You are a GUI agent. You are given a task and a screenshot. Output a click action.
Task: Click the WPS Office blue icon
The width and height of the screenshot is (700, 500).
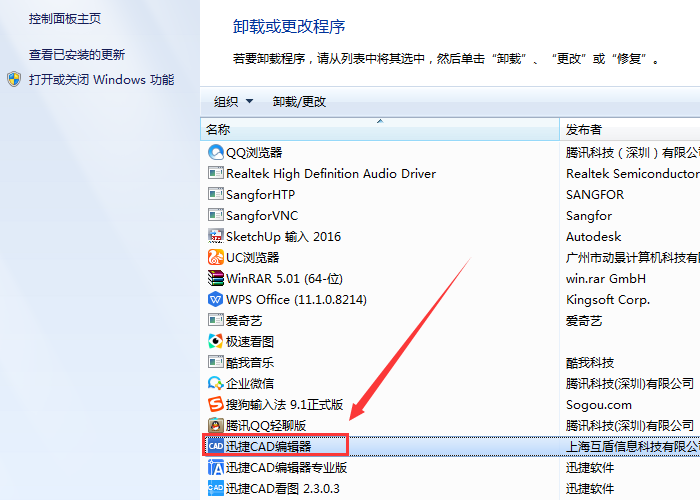click(216, 299)
